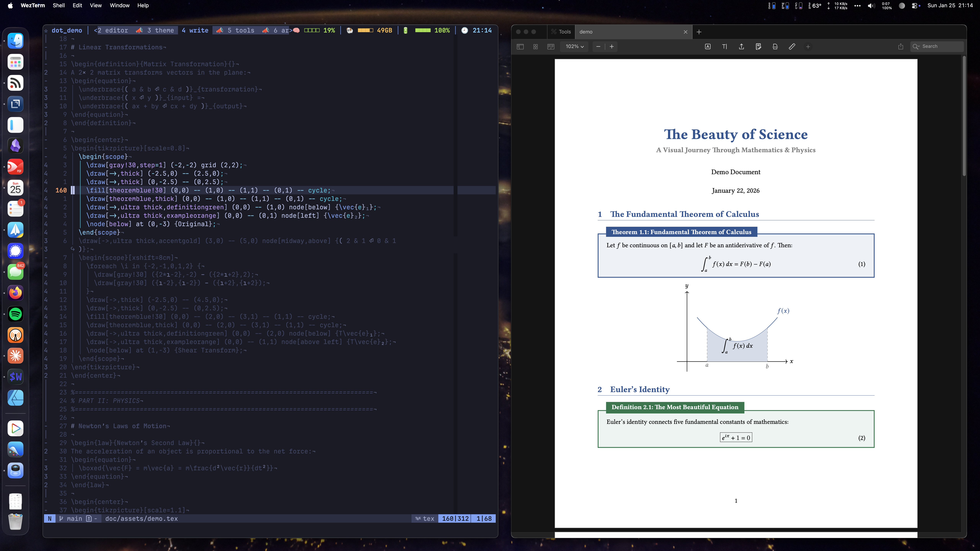Expand the search options magnifier chevron
Image resolution: width=980 pixels, height=551 pixels.
(x=916, y=46)
